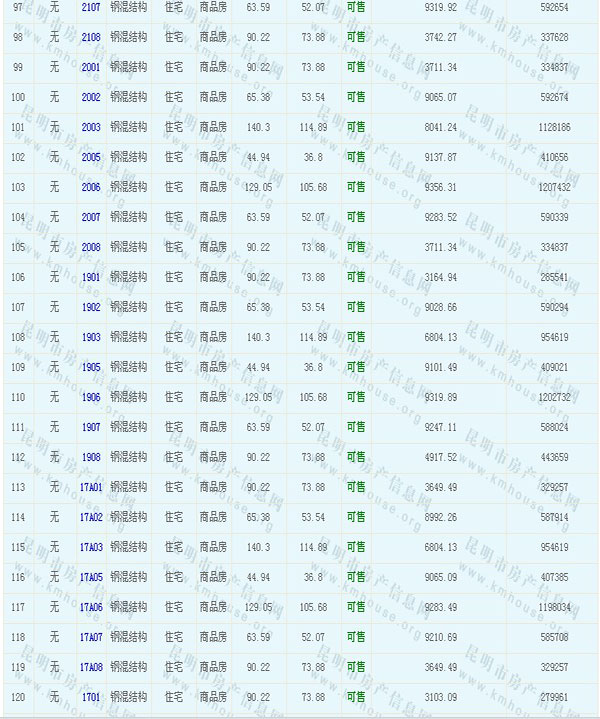Image resolution: width=600 pixels, height=719 pixels.
Task: Click room 17A03 link
Action: coord(91,547)
